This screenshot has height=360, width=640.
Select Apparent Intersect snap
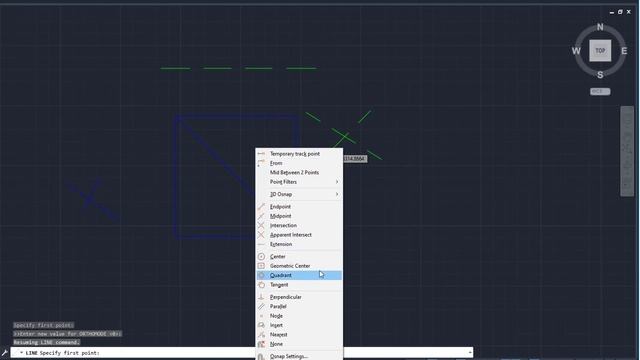pyautogui.click(x=299, y=235)
